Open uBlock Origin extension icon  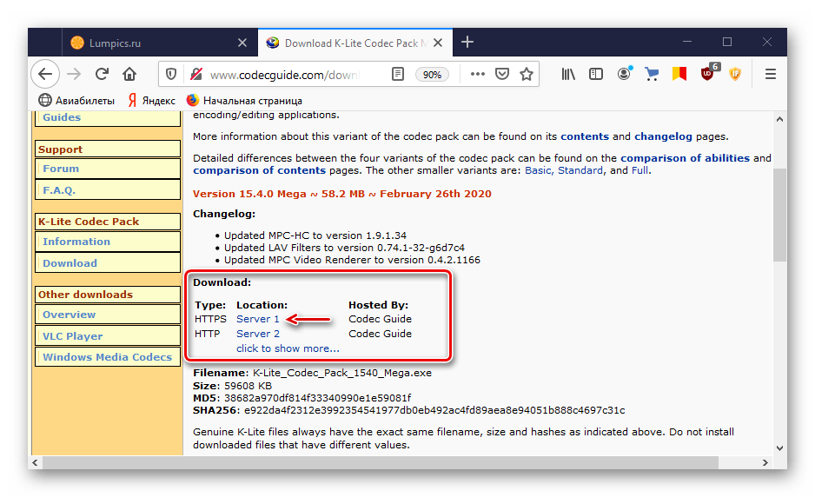[708, 75]
